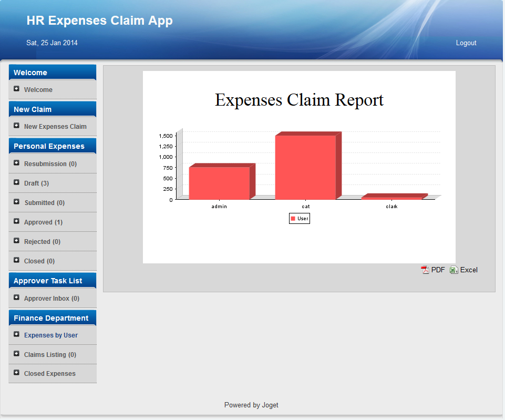Go to Rejected (0) expenses
Viewport: 505px width, 420px height.
click(42, 242)
